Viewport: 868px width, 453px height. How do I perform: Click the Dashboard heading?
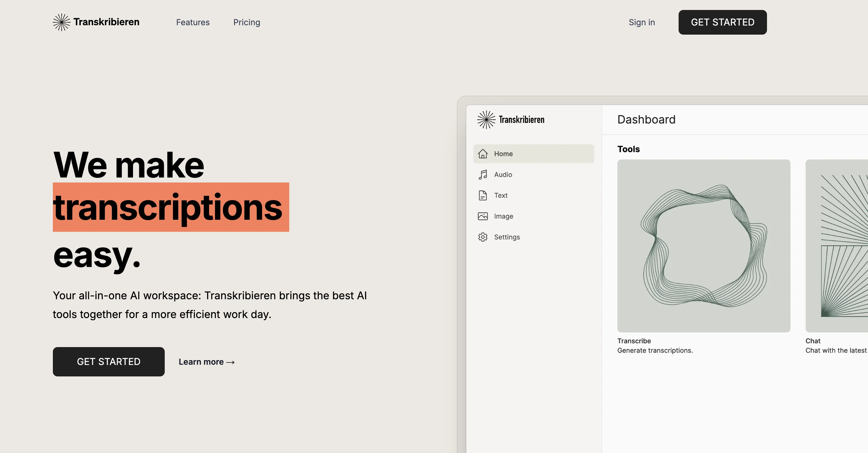pyautogui.click(x=646, y=120)
